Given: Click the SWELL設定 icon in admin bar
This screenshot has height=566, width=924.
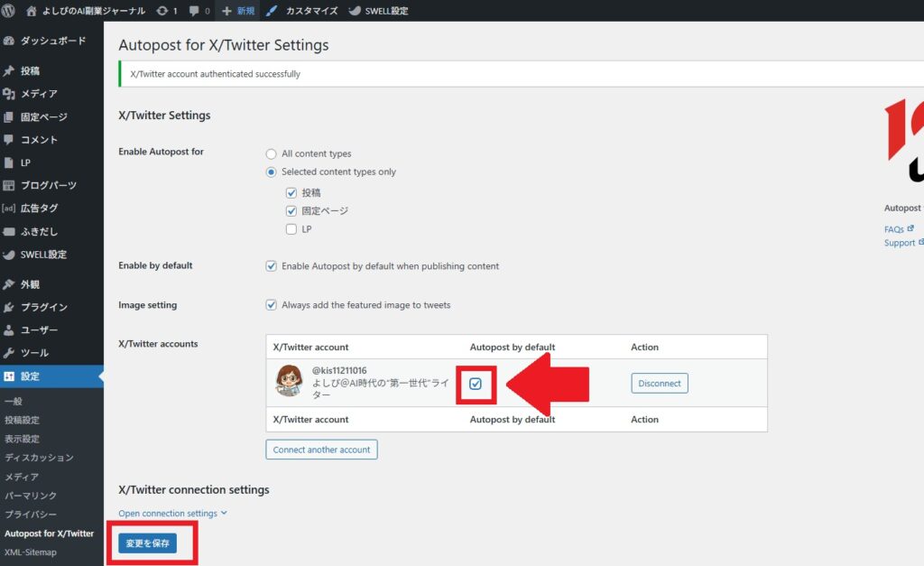Looking at the screenshot, I should click(355, 11).
